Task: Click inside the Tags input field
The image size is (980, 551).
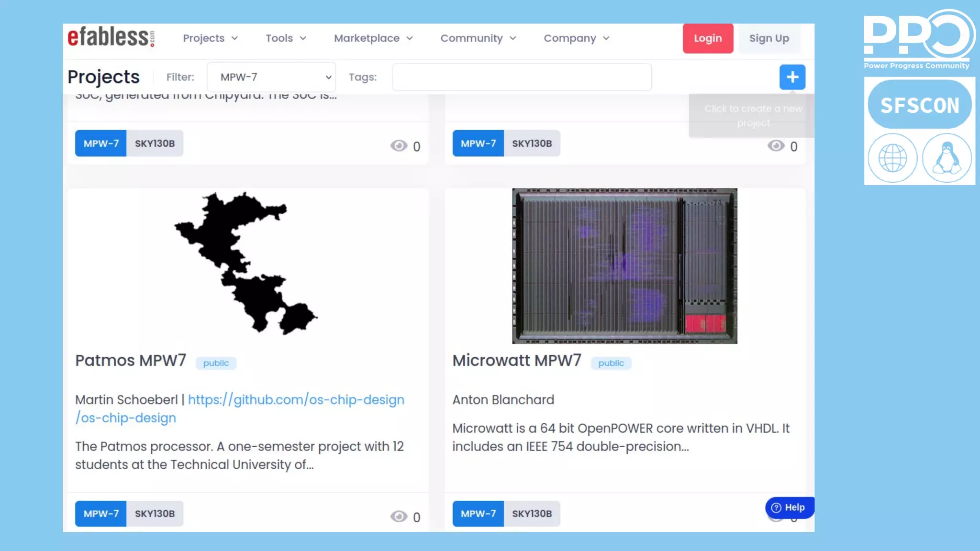Action: 522,77
